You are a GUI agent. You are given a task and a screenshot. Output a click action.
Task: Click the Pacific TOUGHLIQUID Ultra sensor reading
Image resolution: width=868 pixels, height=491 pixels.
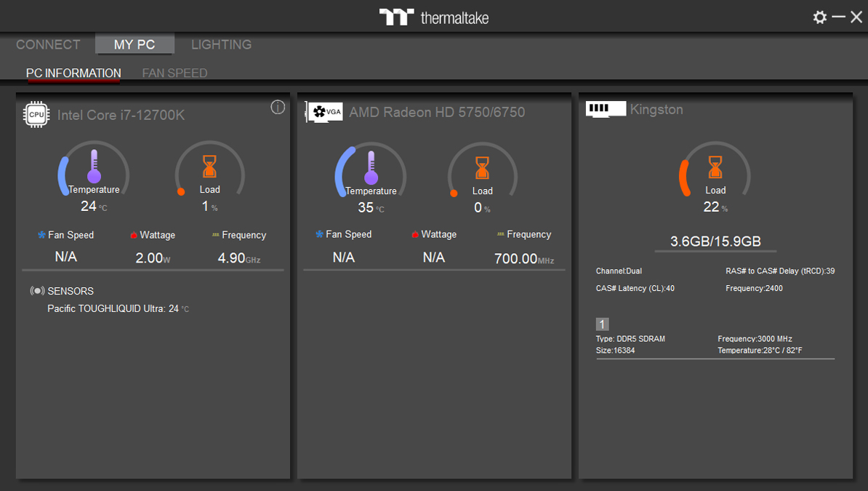(118, 308)
